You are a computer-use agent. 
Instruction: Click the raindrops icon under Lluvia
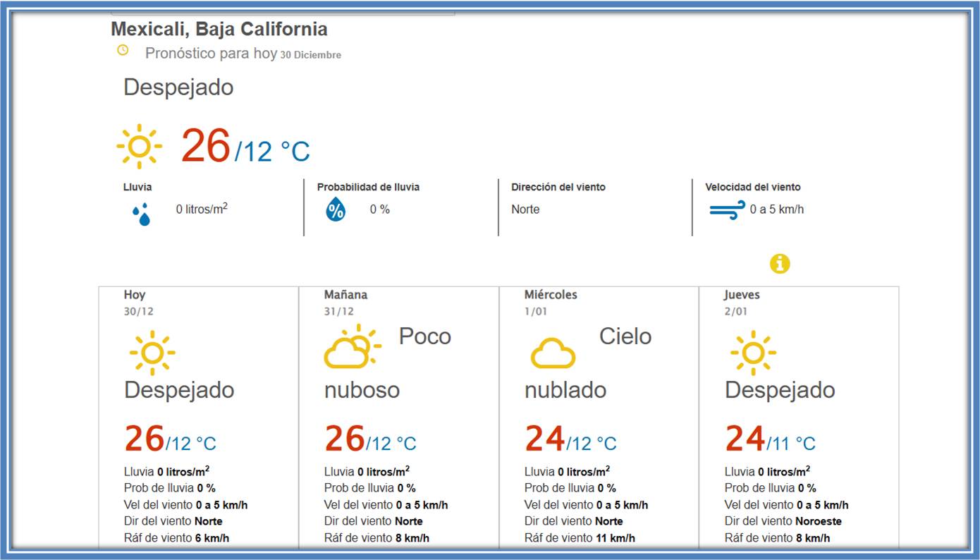[142, 214]
